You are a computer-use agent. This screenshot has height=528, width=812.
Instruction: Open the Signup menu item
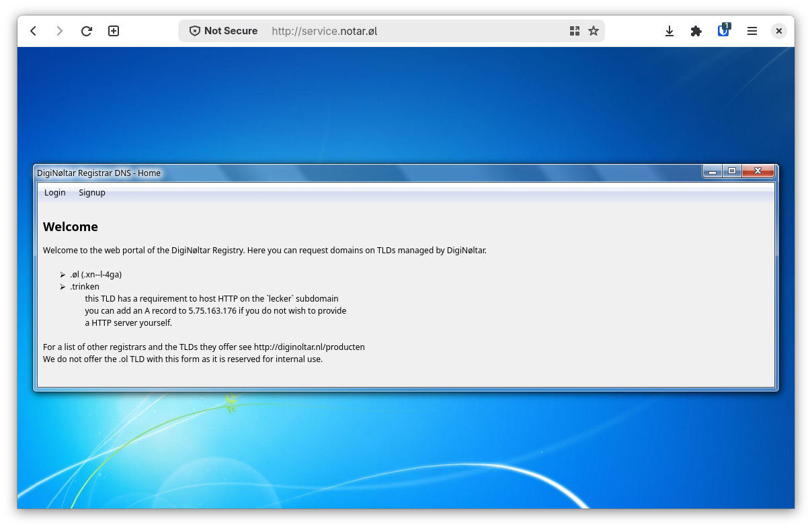pos(92,193)
